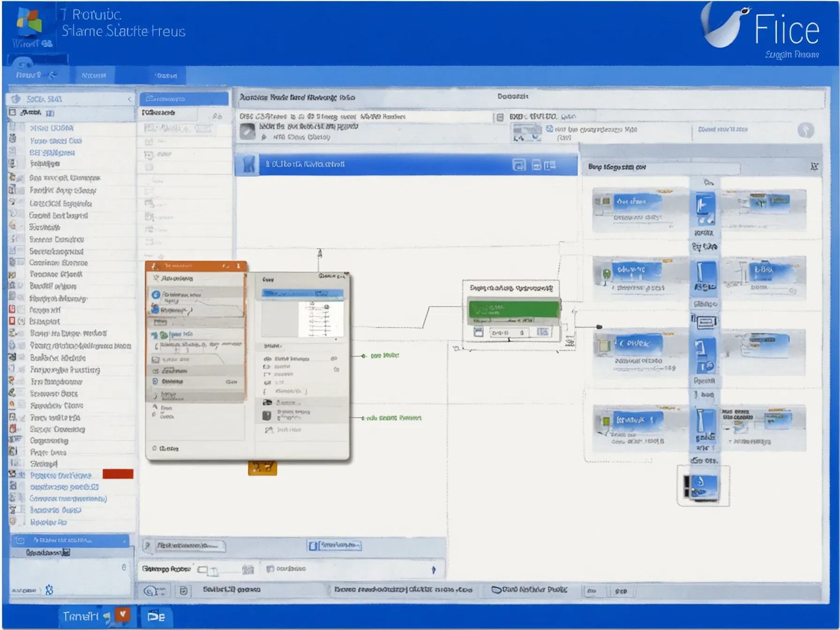Click the pencil icon in the gray square tile
The image size is (840, 630).
(x=247, y=132)
